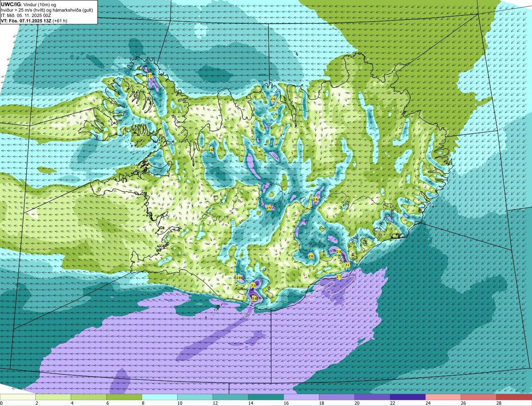Click the initial time 'IT: Mið. 05. 11. 2025 00Z'

(x=26, y=15)
